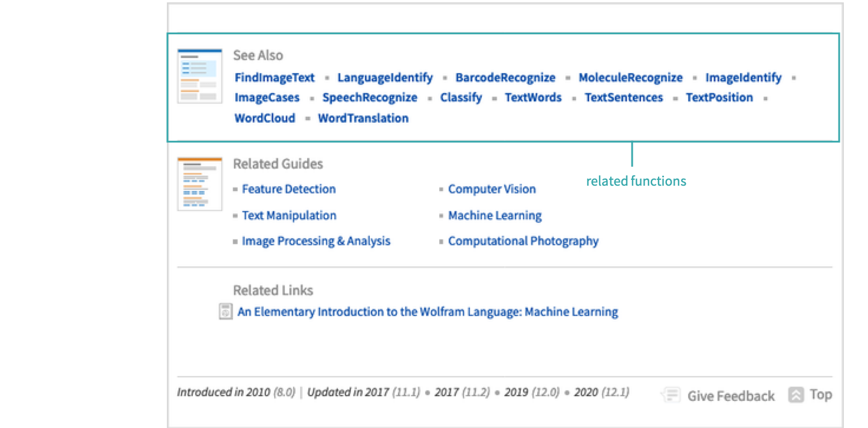Viewport: 868px width, 428px height.
Task: Go to BarcodeRecognize reference
Action: (505, 78)
